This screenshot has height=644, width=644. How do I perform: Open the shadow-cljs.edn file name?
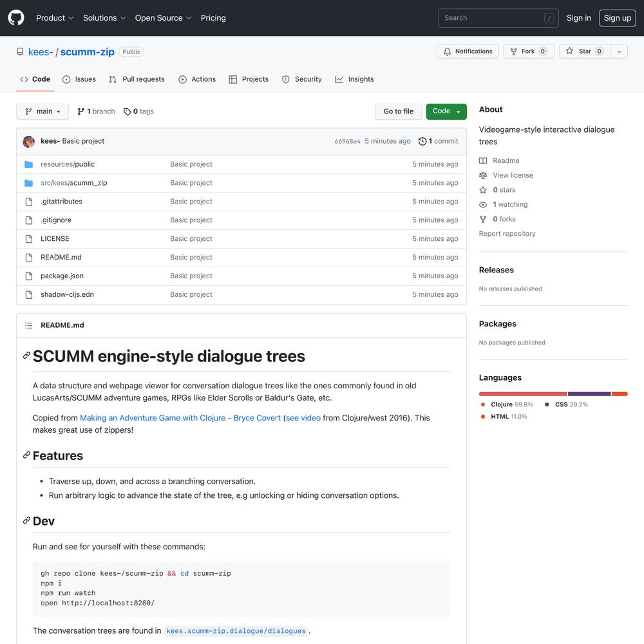[68, 294]
